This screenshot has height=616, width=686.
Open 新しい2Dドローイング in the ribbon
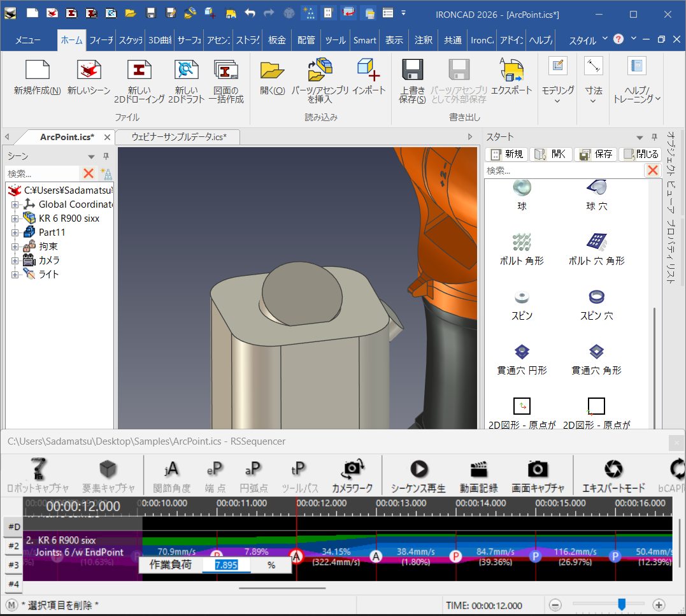[x=139, y=70]
